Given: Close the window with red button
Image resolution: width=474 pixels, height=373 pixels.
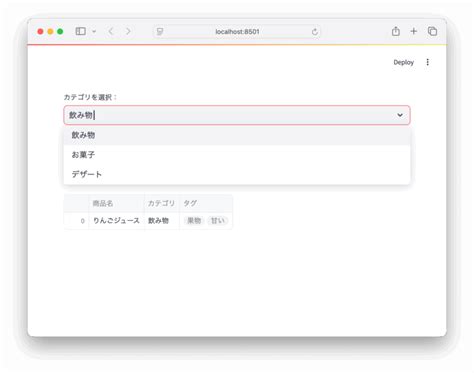Looking at the screenshot, I should tap(40, 31).
